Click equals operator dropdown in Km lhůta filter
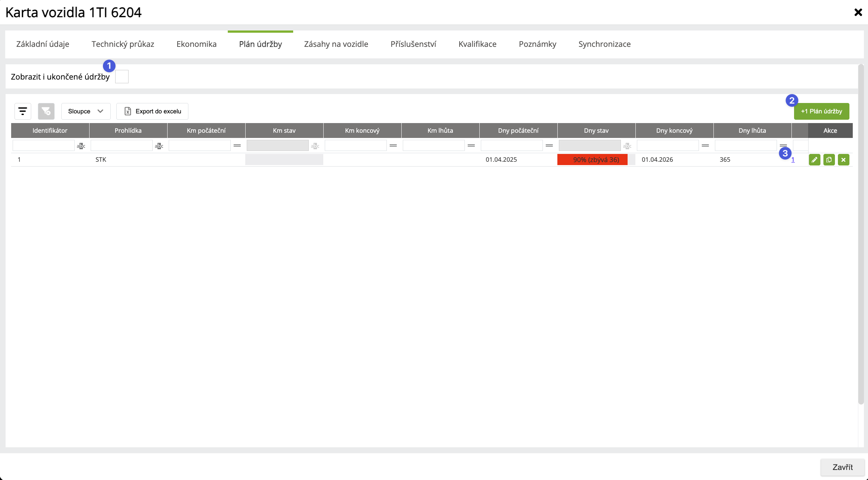The height and width of the screenshot is (480, 868). coord(471,146)
